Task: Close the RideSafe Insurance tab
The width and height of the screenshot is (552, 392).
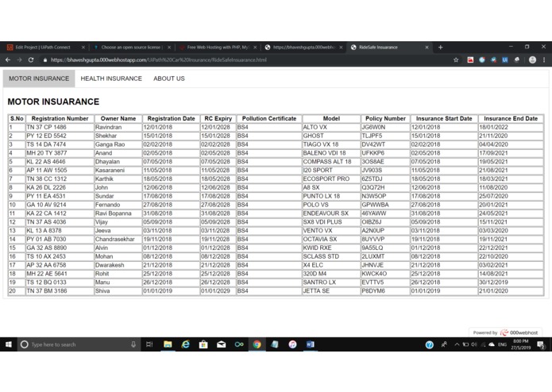Action: (x=427, y=48)
